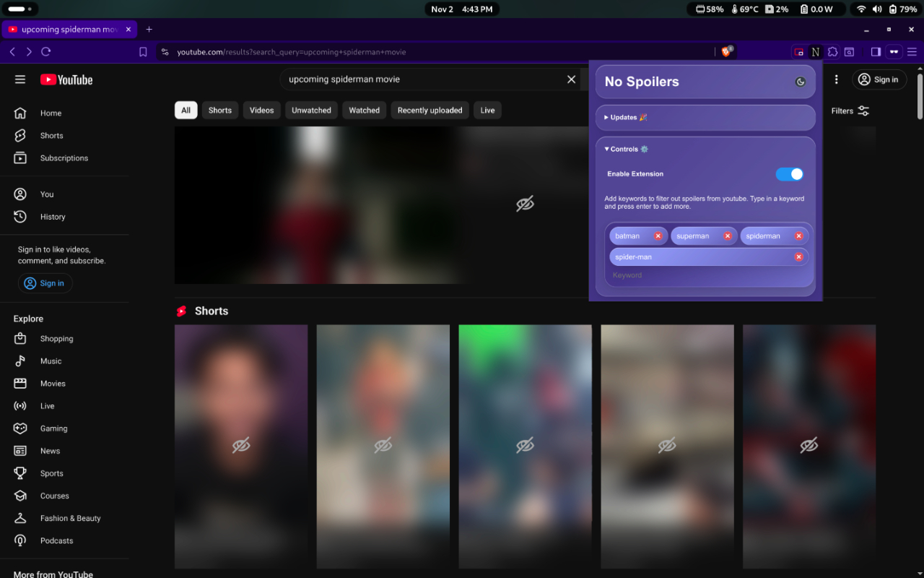Screen dimensions: 924x578
Task: Reload the YouTube page
Action: [46, 52]
